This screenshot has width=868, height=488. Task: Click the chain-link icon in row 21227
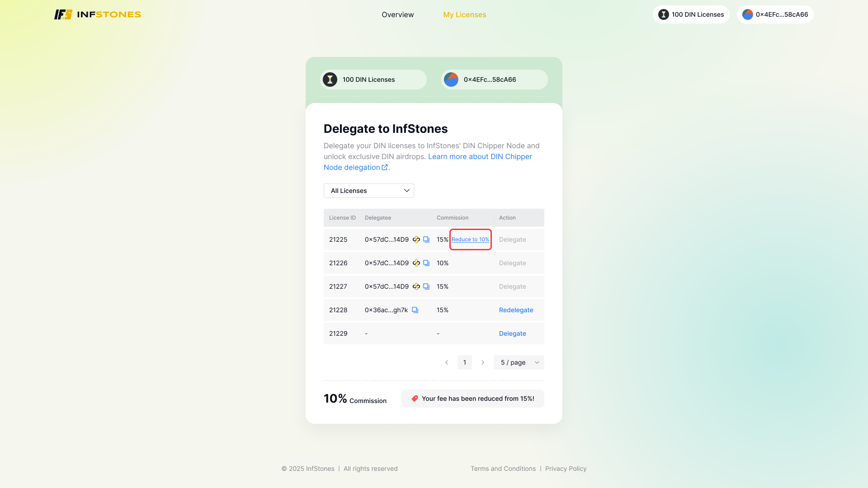click(416, 286)
